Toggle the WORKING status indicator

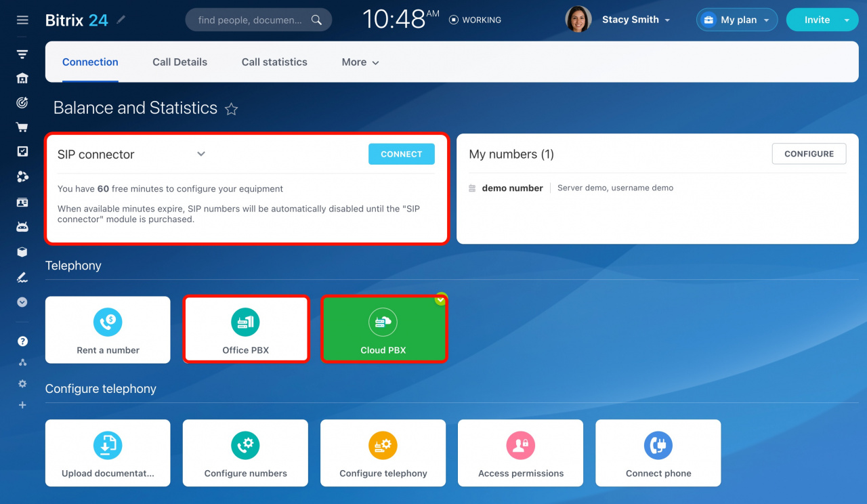click(x=475, y=20)
